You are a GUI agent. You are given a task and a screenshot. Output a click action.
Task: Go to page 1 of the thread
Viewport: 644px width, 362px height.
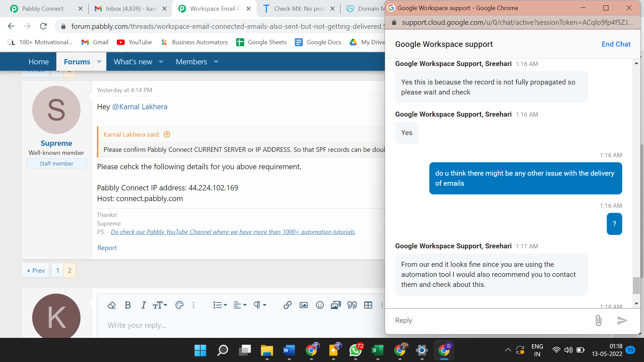click(58, 270)
